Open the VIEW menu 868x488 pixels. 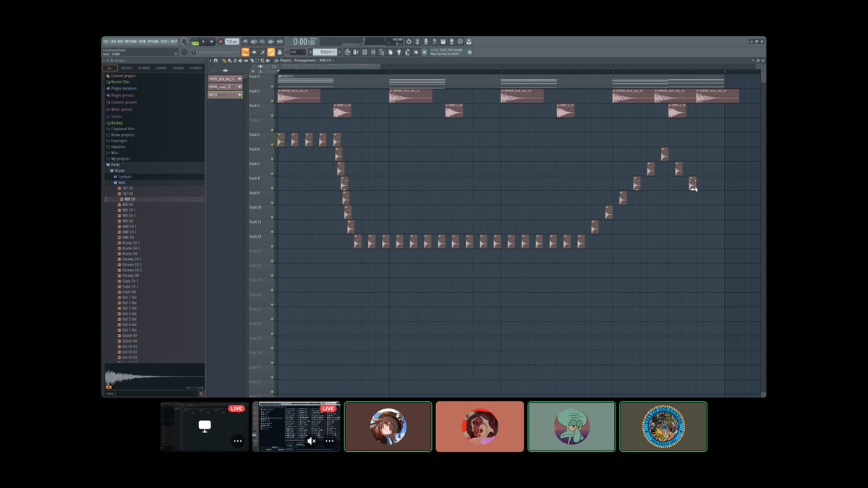(x=142, y=41)
